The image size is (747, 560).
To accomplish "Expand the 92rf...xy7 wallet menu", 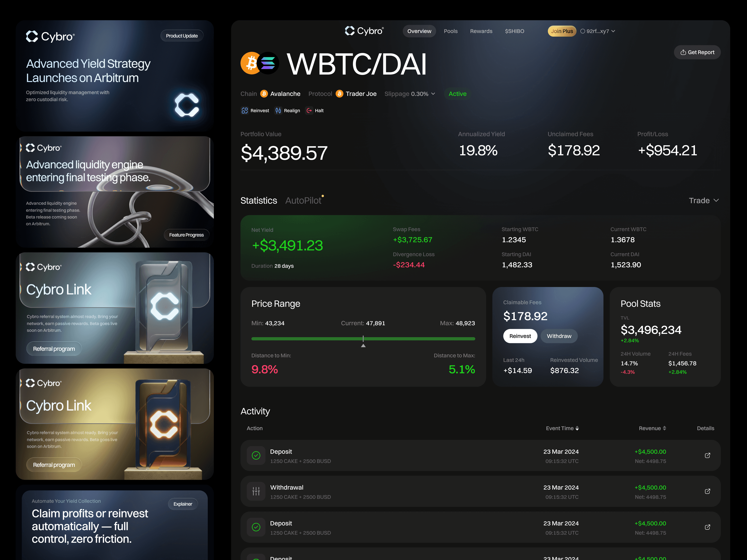I will [x=598, y=31].
